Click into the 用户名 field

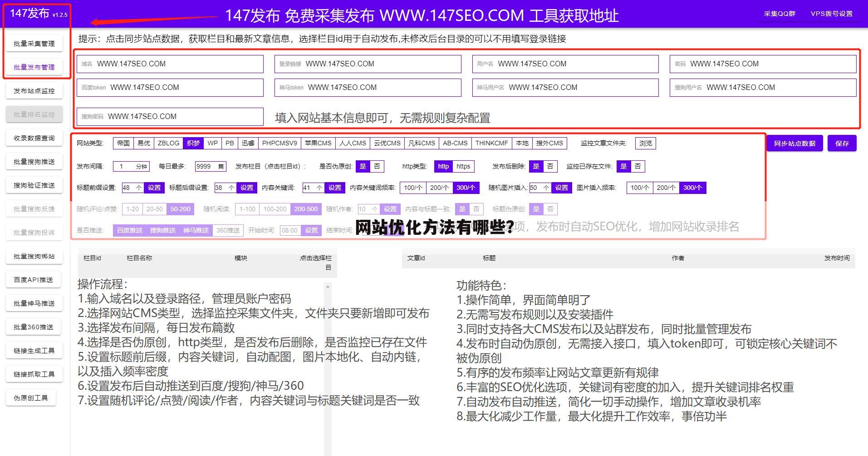pos(565,64)
